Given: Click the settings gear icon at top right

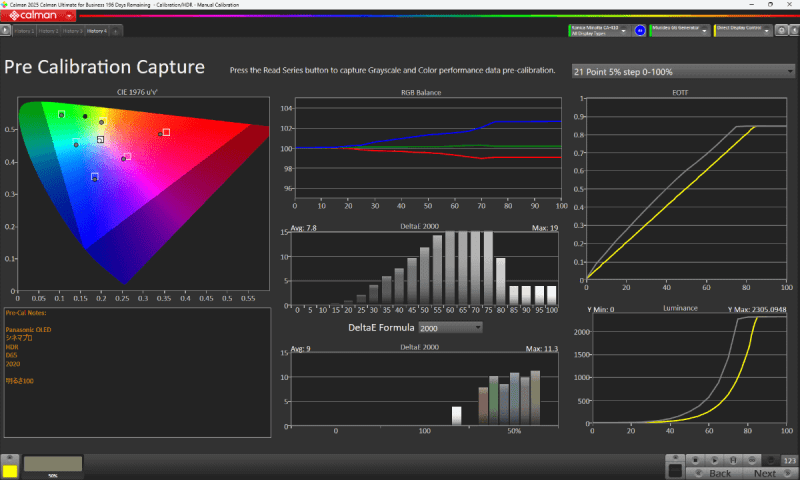Looking at the screenshot, I should click(x=781, y=31).
